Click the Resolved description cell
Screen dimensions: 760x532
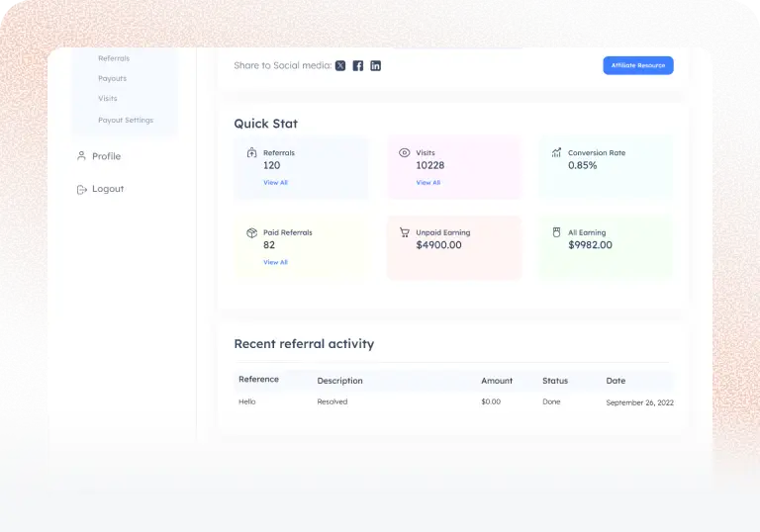point(332,401)
